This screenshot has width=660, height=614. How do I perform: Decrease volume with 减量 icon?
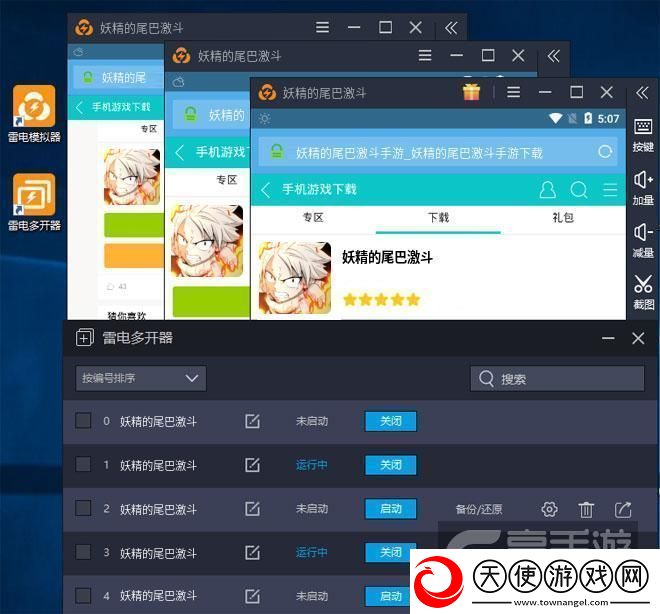(643, 240)
